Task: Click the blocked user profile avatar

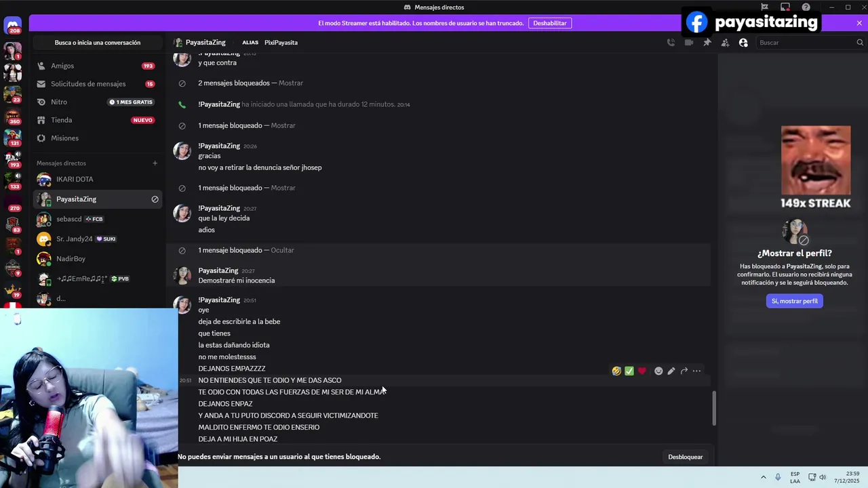Action: [x=795, y=232]
